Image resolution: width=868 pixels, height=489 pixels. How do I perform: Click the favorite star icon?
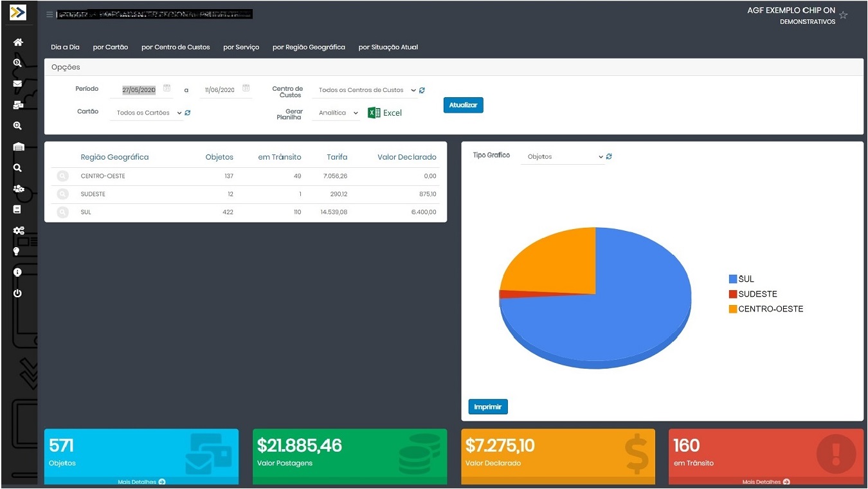point(844,15)
